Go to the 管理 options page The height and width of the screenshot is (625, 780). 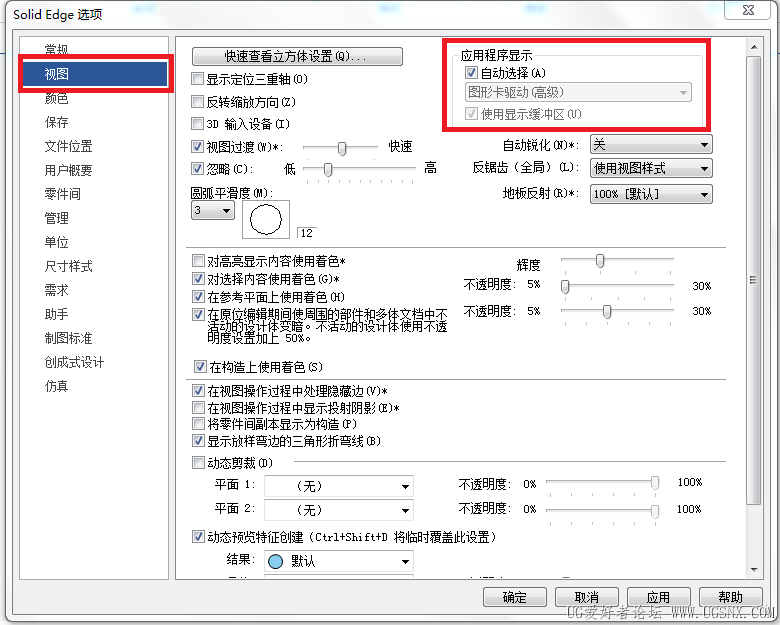(x=56, y=218)
